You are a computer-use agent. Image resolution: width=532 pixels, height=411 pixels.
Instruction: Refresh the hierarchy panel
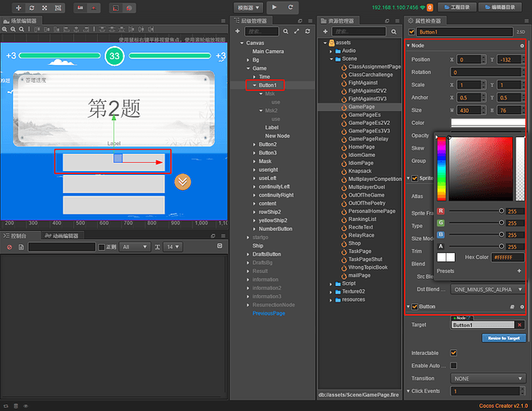pyautogui.click(x=308, y=31)
